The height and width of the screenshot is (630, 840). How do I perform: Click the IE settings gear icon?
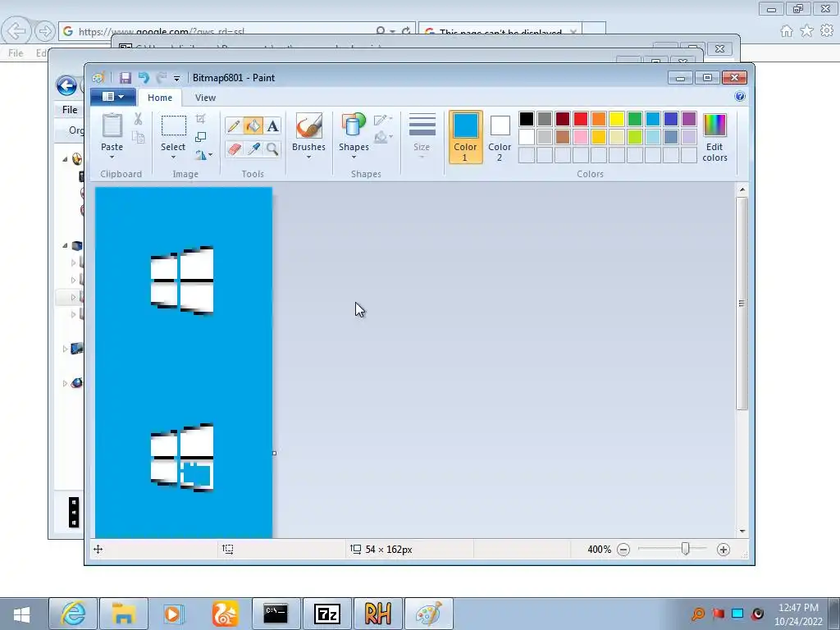pos(827,31)
